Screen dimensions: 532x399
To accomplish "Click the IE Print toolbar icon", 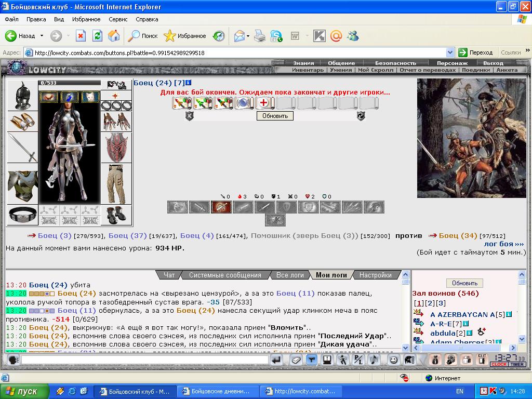I will (260, 36).
